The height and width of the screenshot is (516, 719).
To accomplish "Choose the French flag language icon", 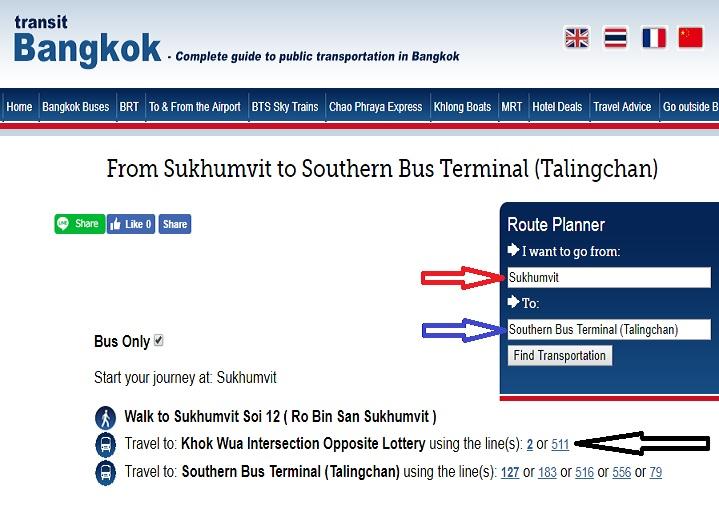I will [x=654, y=38].
